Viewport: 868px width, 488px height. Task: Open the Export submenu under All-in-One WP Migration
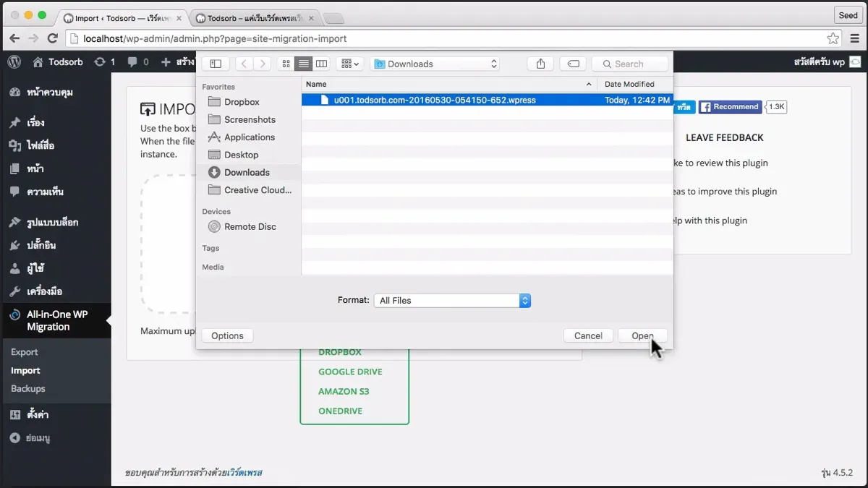pos(24,351)
